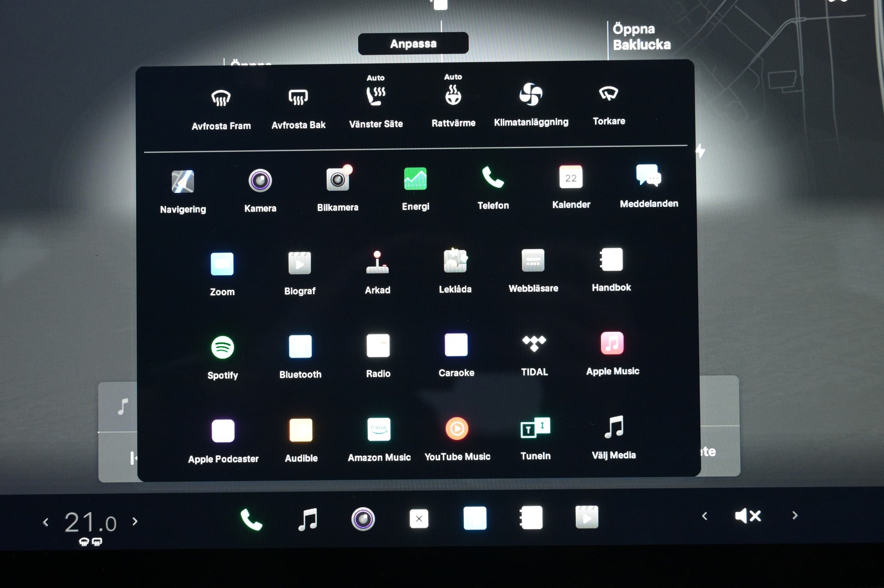Image resolution: width=884 pixels, height=588 pixels.
Task: Tap the 21.0 temperature display
Action: pos(91,522)
